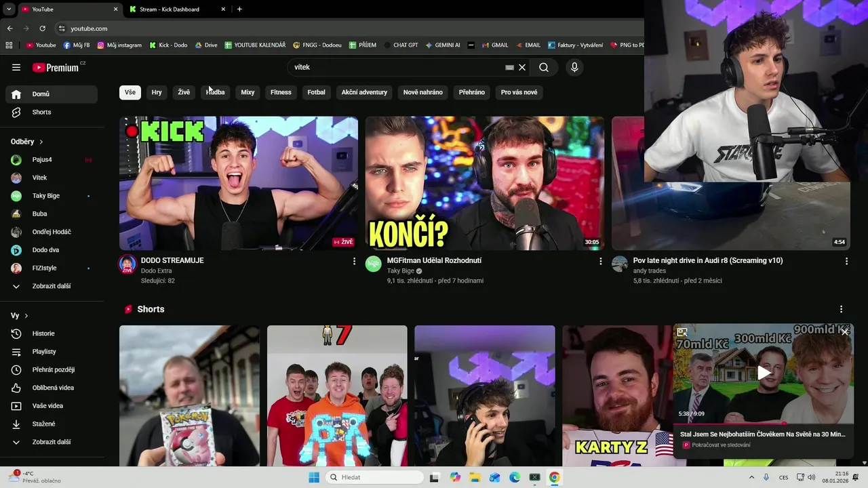The width and height of the screenshot is (868, 488).
Task: Open the GMAIL bookmark
Action: (x=495, y=45)
